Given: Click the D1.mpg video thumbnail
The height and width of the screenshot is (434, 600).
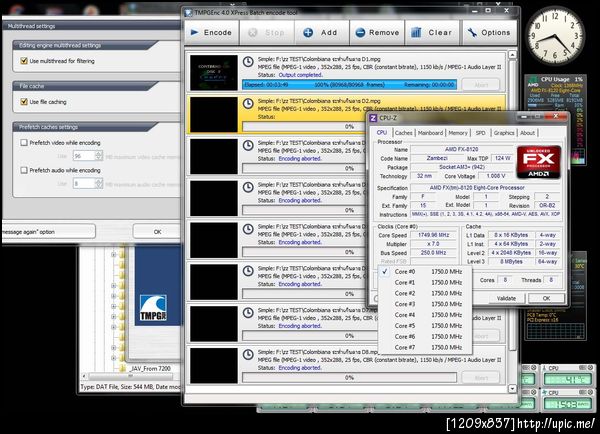Looking at the screenshot, I should (214, 73).
